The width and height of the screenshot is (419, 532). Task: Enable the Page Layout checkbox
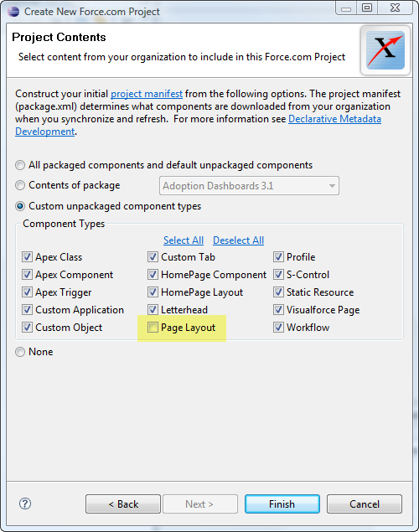153,328
